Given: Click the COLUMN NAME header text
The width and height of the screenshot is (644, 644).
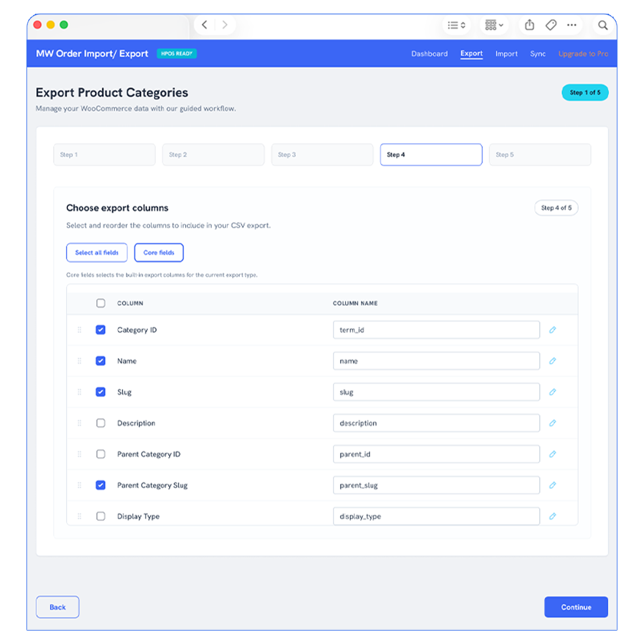Looking at the screenshot, I should click(x=355, y=303).
